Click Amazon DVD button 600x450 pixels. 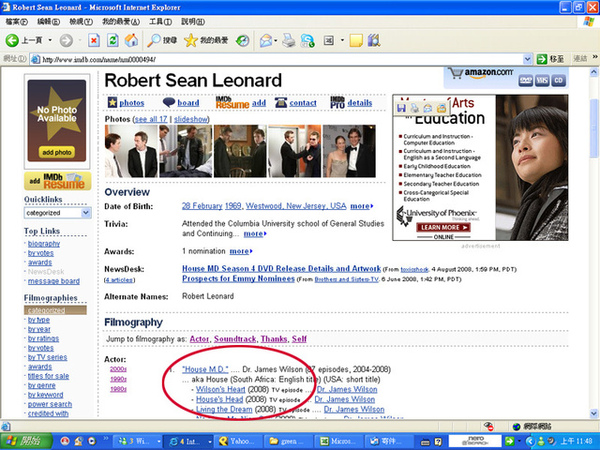(526, 80)
